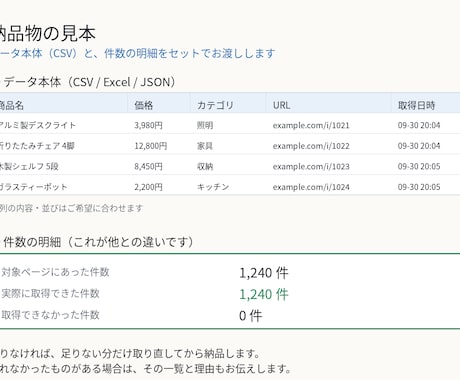Click the 納品物の見本 heading
The width and height of the screenshot is (460, 380).
(x=48, y=34)
